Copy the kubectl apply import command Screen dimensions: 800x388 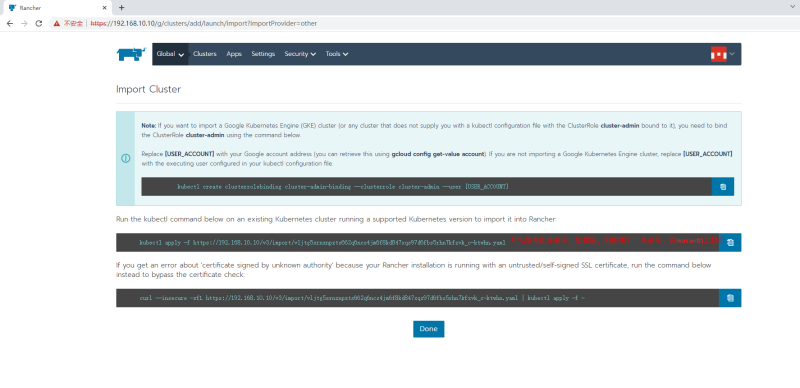pos(730,242)
